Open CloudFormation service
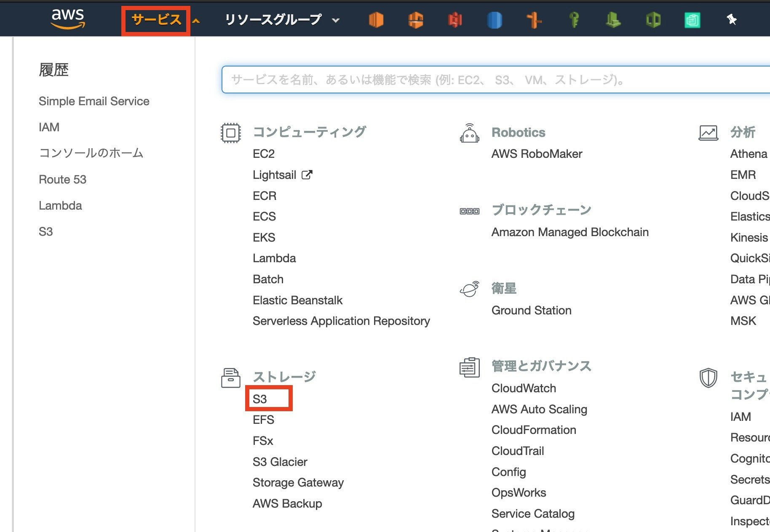This screenshot has width=770, height=532. [x=534, y=430]
